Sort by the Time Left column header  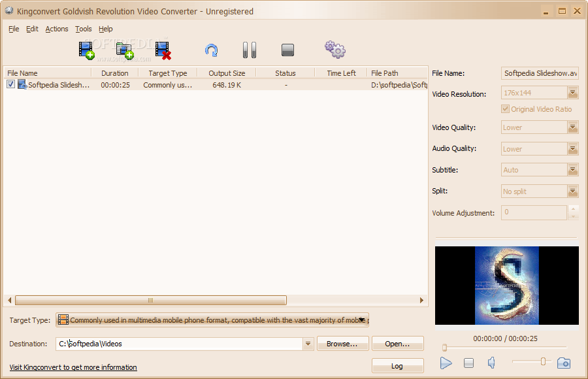(341, 73)
